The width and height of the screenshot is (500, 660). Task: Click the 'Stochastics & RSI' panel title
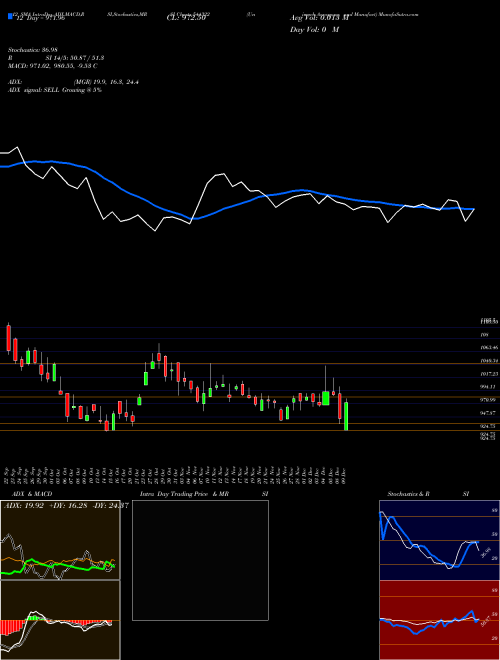tap(428, 494)
